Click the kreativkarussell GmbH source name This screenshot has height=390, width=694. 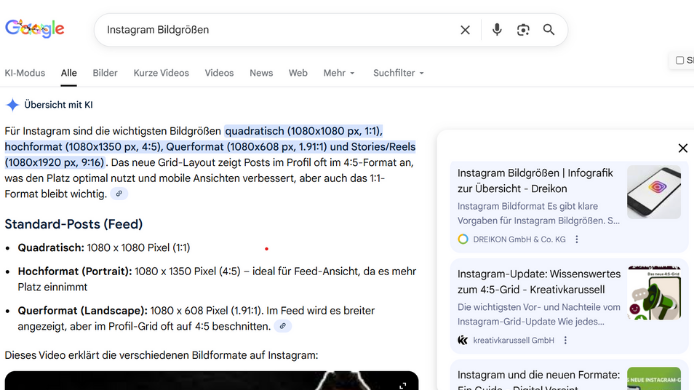[513, 340]
